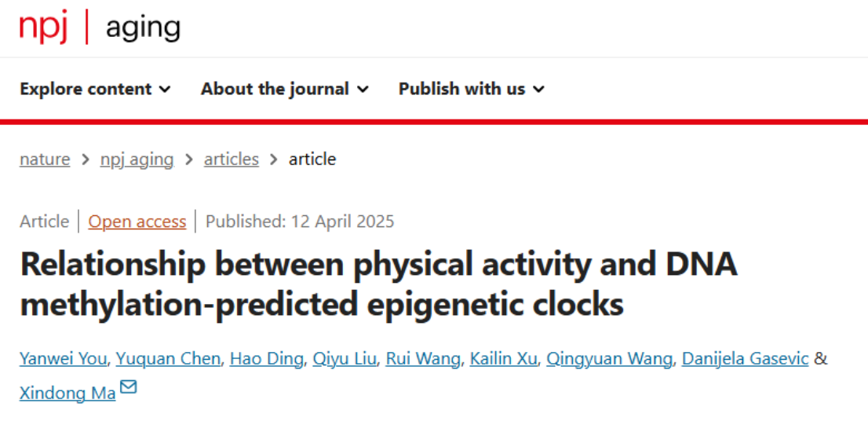View author Hao Ding details
Viewport: 868px width, 429px height.
click(x=266, y=359)
